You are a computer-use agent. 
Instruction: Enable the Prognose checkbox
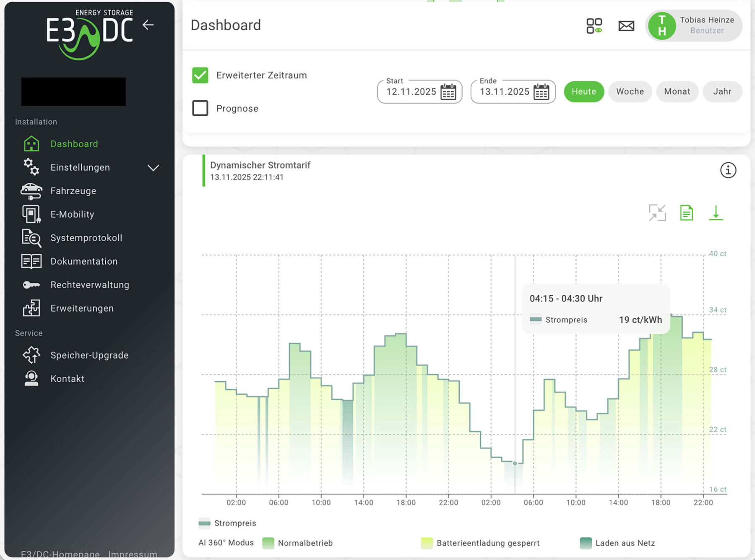pyautogui.click(x=200, y=108)
